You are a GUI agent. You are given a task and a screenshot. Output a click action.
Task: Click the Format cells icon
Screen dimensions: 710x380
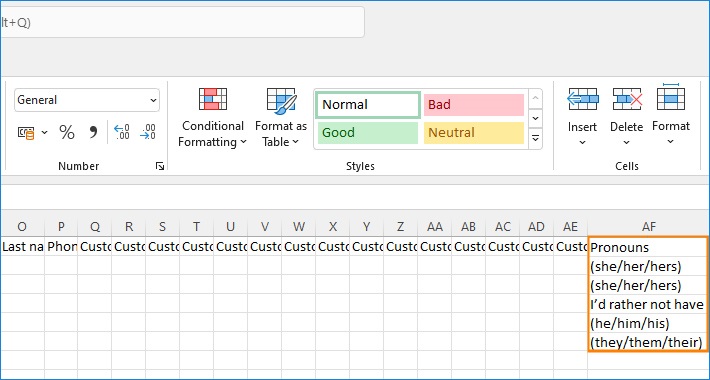(671, 97)
